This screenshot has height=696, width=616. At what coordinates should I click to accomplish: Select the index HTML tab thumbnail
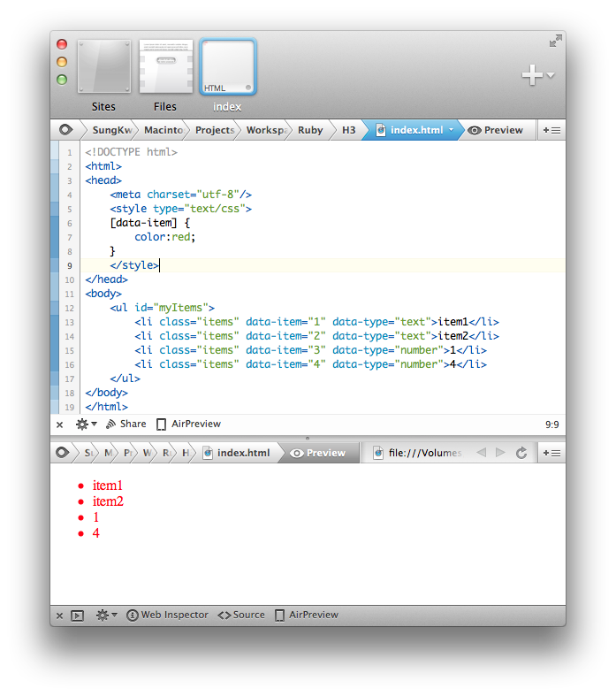(x=227, y=66)
